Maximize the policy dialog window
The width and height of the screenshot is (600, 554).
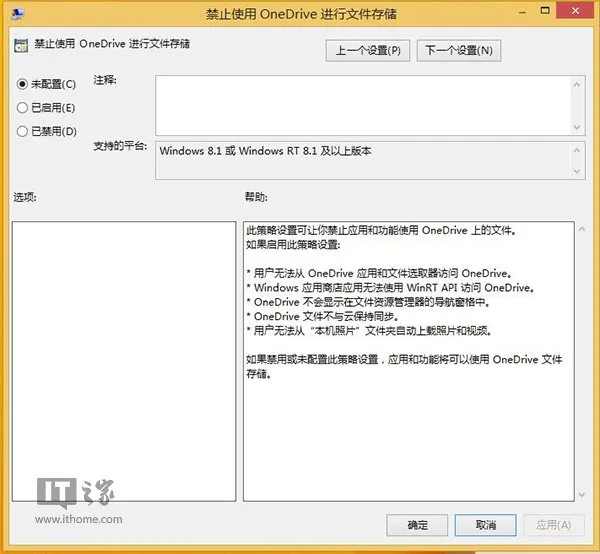coord(545,11)
